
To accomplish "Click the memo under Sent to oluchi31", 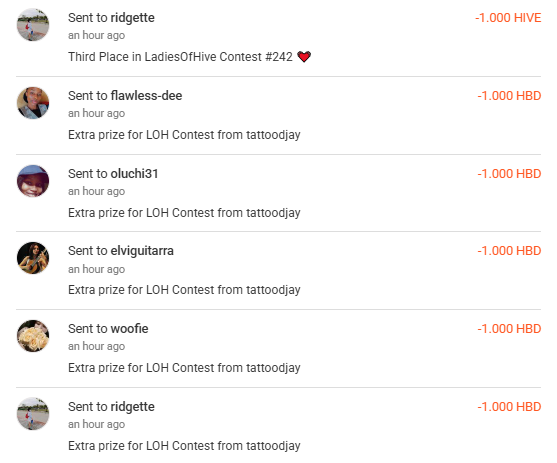I will pos(184,213).
